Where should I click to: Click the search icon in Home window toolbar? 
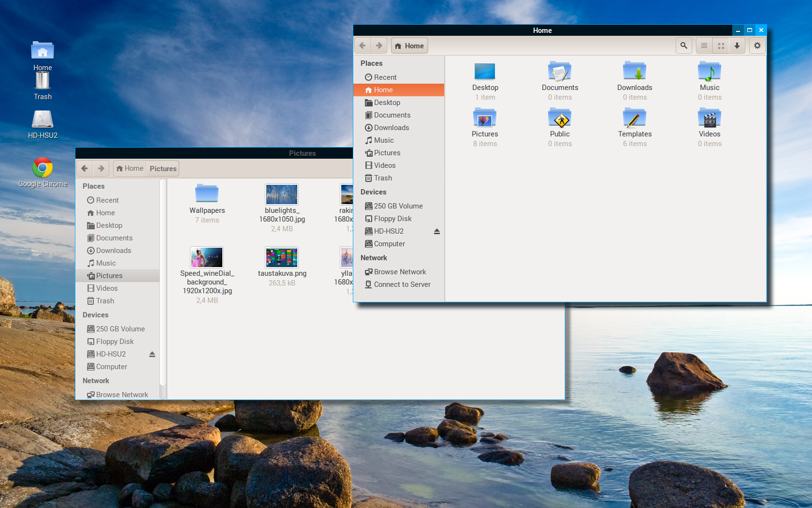683,45
